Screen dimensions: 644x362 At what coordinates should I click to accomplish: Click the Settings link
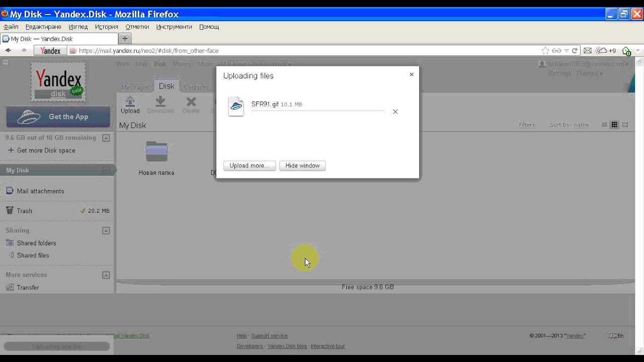(559, 73)
